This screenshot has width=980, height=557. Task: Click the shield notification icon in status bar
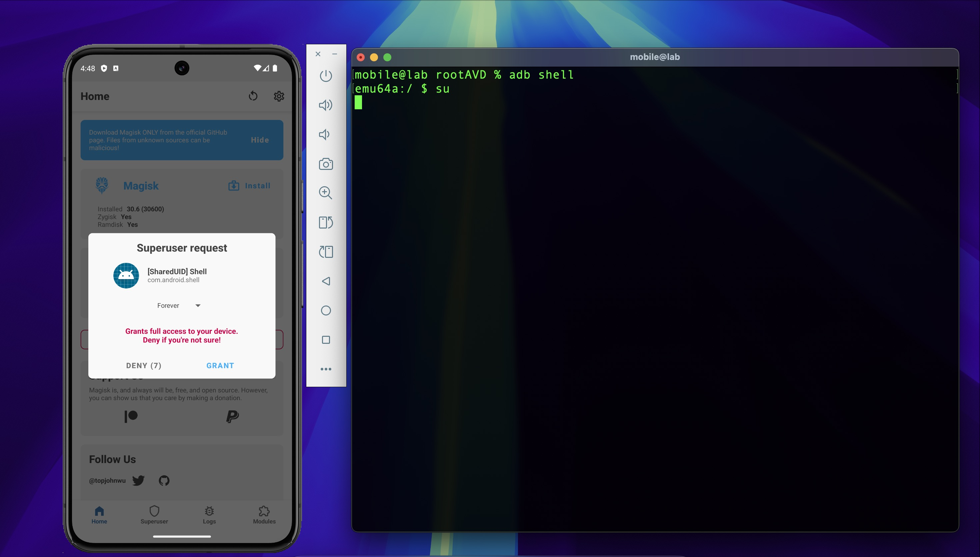click(x=104, y=68)
